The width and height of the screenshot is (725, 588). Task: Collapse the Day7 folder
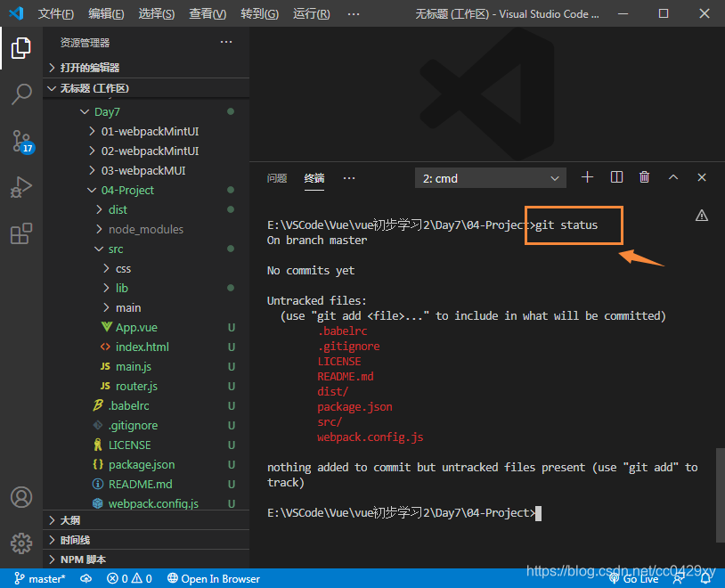pos(146,112)
